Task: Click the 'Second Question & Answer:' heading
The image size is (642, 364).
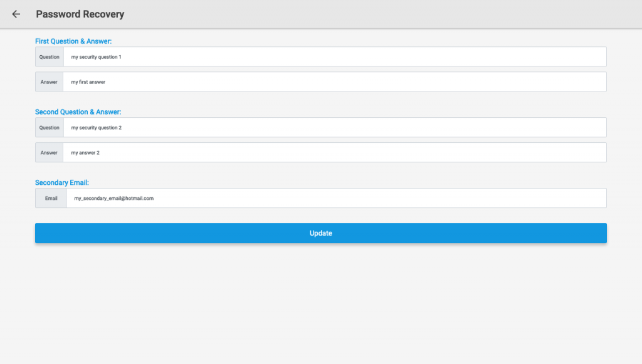Action: [78, 112]
